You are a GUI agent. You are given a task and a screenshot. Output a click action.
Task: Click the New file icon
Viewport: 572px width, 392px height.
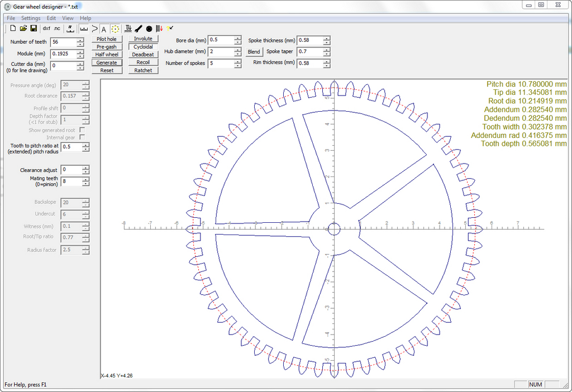(x=13, y=28)
